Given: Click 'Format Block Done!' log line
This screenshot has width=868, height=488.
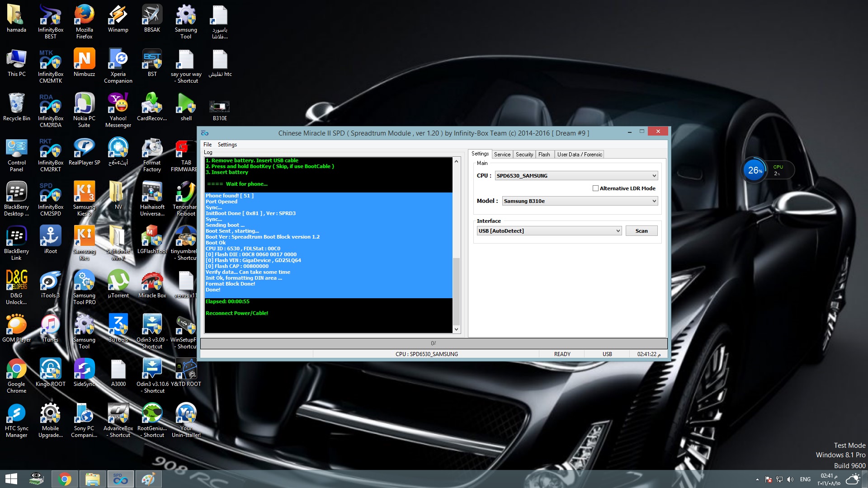Looking at the screenshot, I should 230,284.
